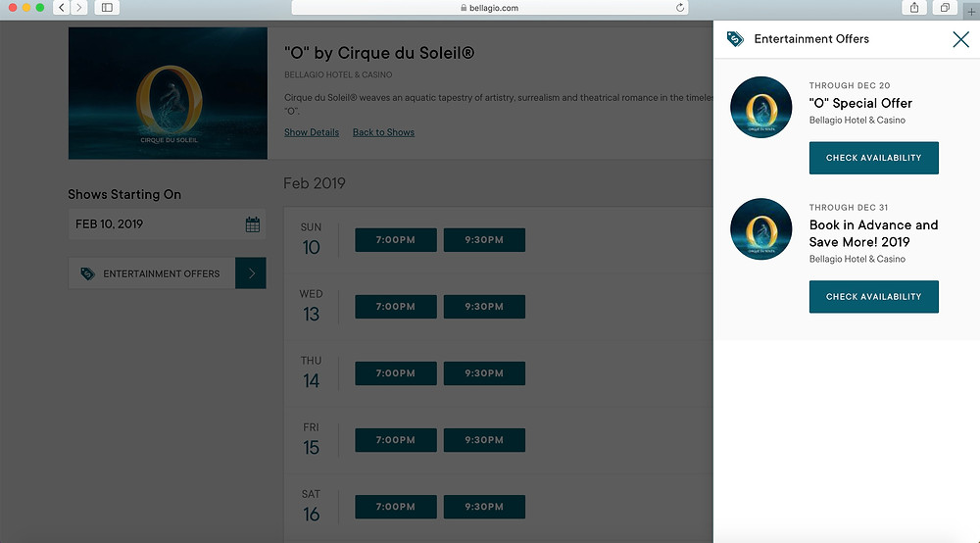Click Book in Advance and Save More title
The height and width of the screenshot is (543, 980).
pyautogui.click(x=873, y=233)
